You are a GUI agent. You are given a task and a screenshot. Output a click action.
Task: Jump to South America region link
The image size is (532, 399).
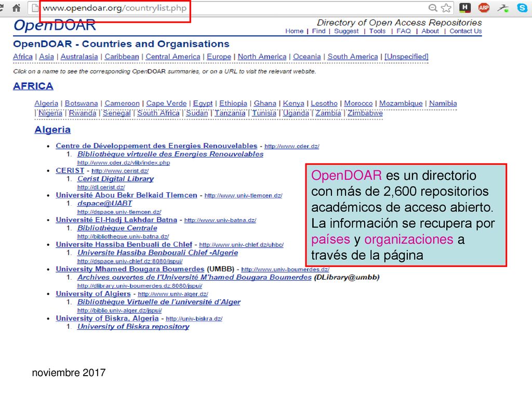point(353,57)
